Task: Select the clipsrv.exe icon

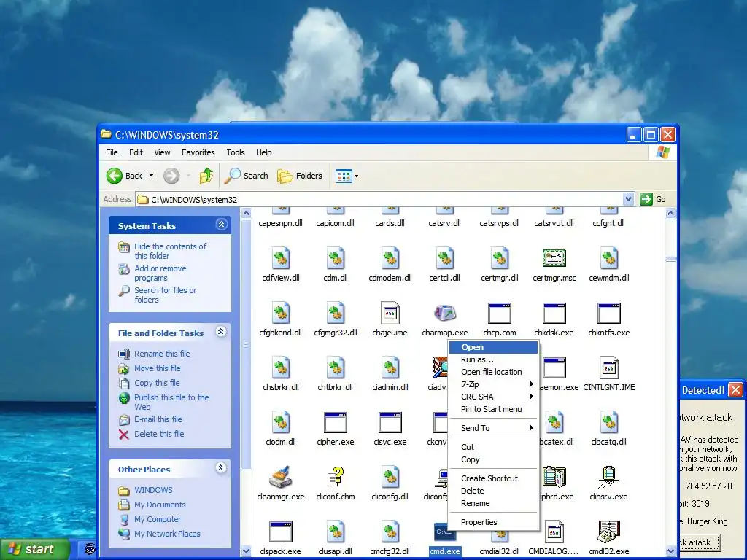Action: pyautogui.click(x=609, y=477)
